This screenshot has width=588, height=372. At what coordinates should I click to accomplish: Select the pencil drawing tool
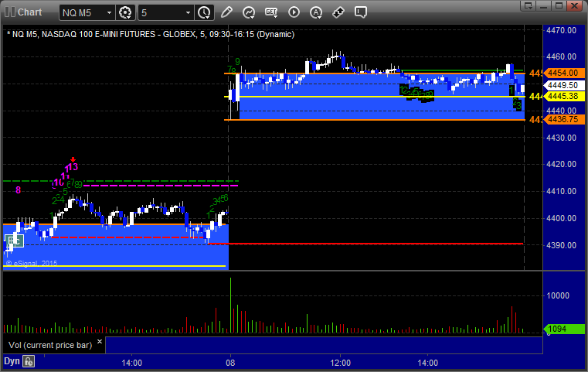(x=226, y=12)
